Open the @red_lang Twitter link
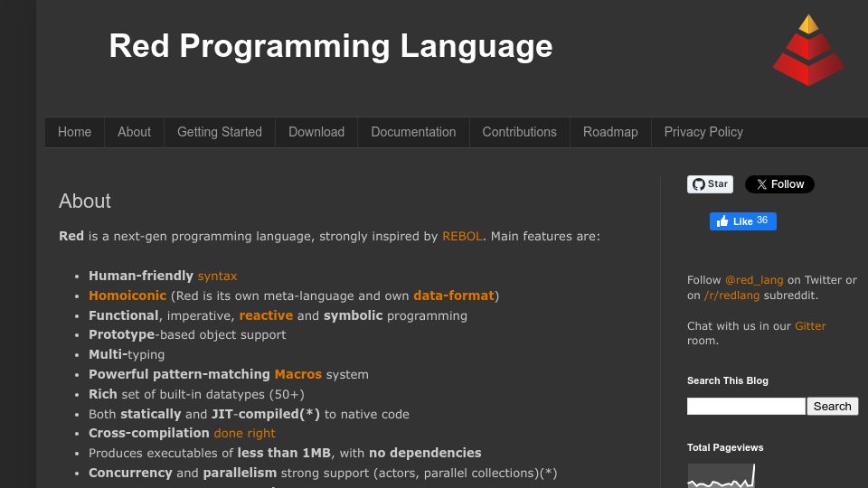This screenshot has height=488, width=868. (x=754, y=280)
